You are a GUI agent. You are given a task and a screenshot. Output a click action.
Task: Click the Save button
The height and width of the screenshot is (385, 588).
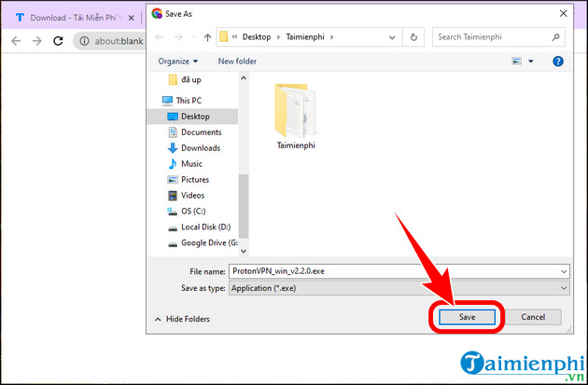pyautogui.click(x=467, y=317)
